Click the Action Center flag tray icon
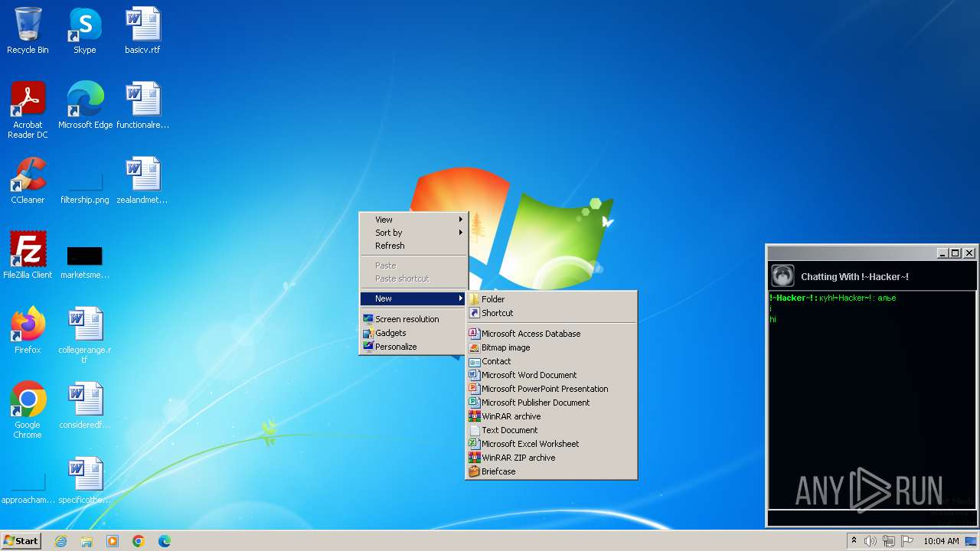 click(x=907, y=541)
